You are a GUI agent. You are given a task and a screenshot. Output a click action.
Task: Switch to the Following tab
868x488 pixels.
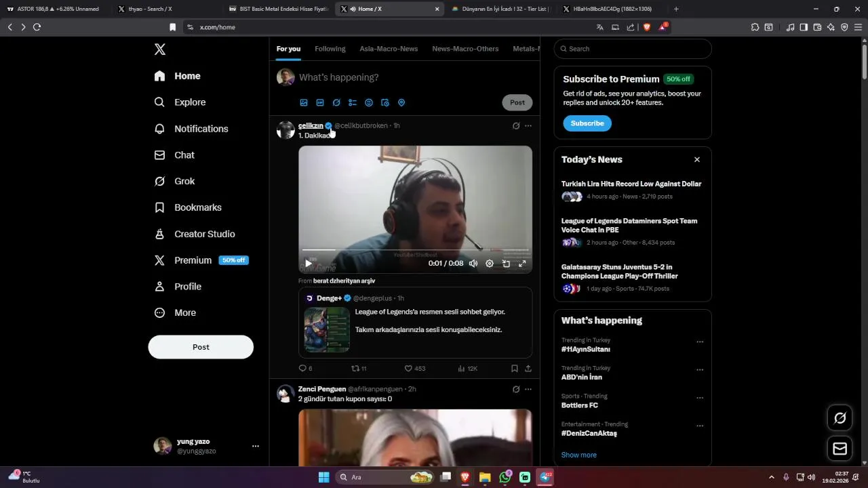[330, 49]
